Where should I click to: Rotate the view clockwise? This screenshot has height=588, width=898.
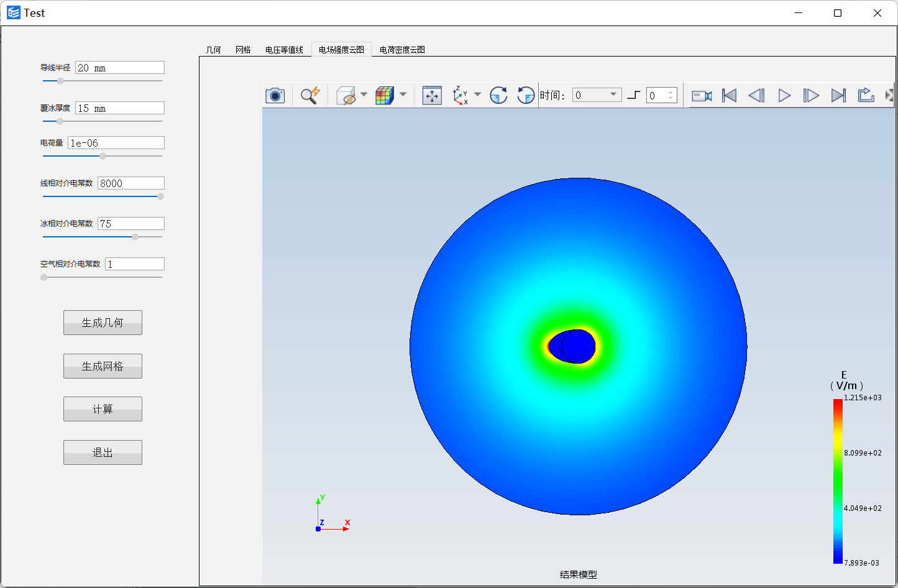click(498, 95)
